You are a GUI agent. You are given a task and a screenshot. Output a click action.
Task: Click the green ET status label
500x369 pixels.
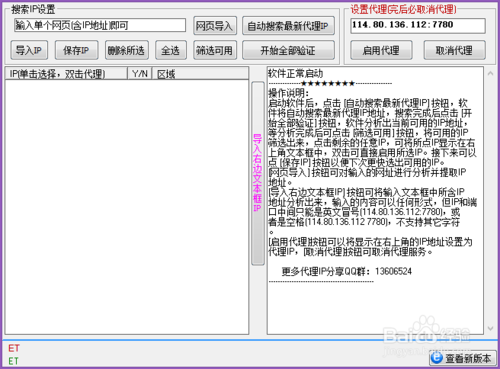(14, 361)
